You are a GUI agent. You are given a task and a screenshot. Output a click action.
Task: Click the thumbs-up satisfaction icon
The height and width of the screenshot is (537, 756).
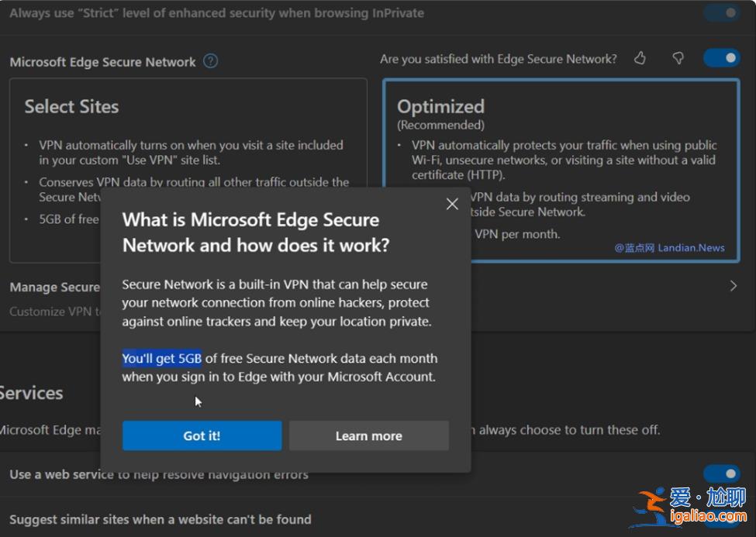click(640, 57)
